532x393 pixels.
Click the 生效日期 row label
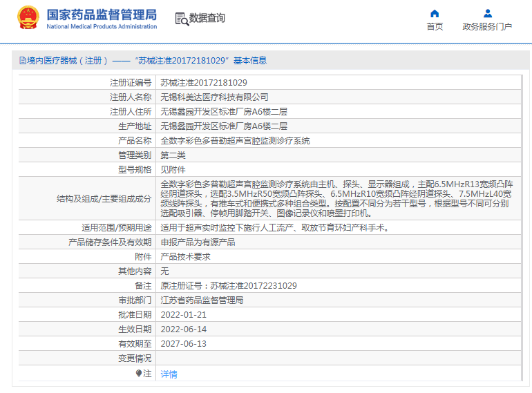pos(135,329)
